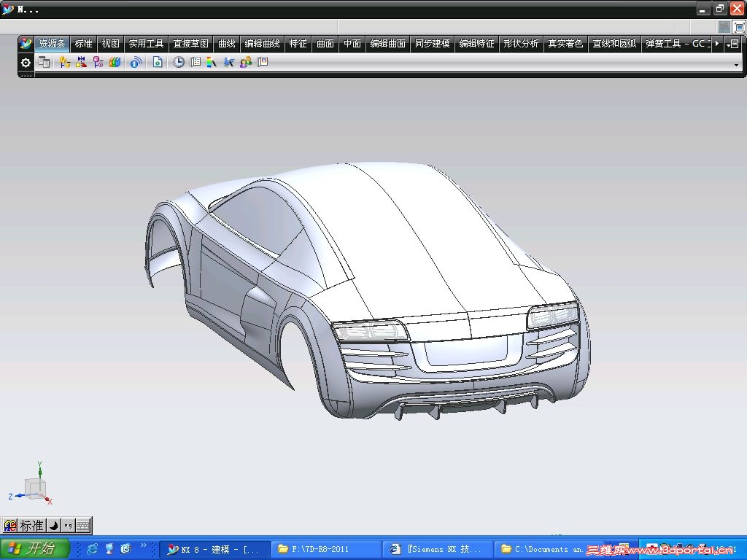Screen dimensions: 747x560
Task: Open the Assembly Navigator icon
Action: [65, 62]
